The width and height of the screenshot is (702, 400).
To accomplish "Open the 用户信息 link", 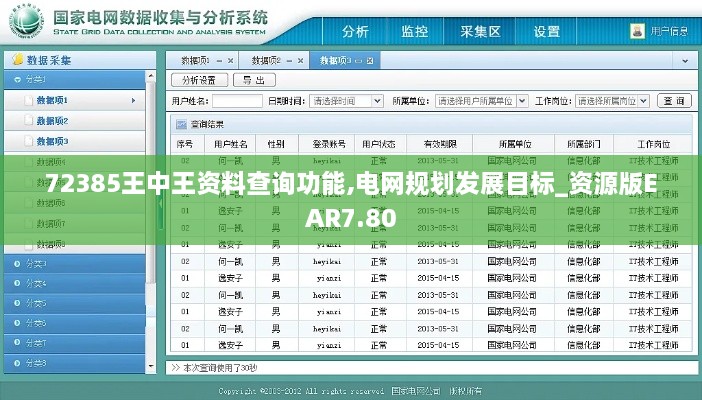I will 669,31.
